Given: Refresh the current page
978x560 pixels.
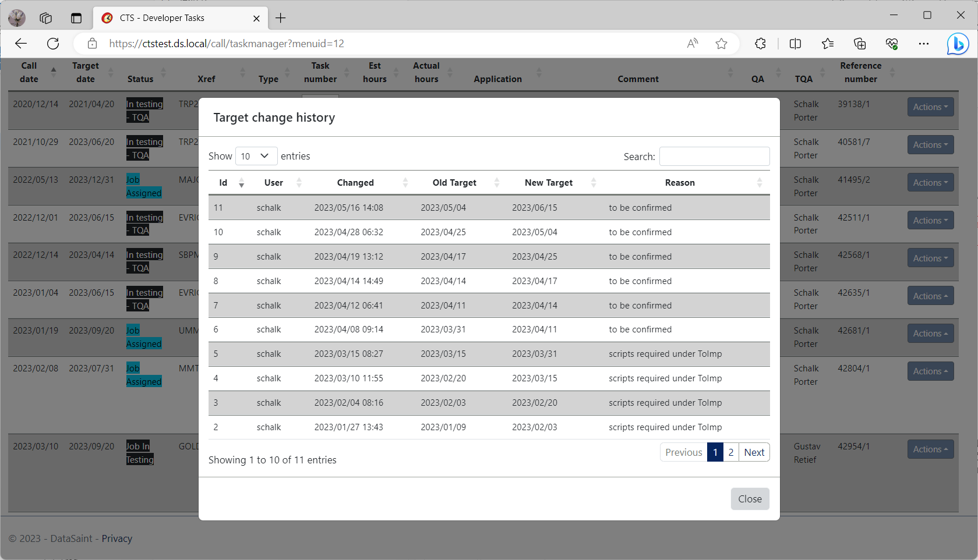Looking at the screenshot, I should click(x=53, y=44).
